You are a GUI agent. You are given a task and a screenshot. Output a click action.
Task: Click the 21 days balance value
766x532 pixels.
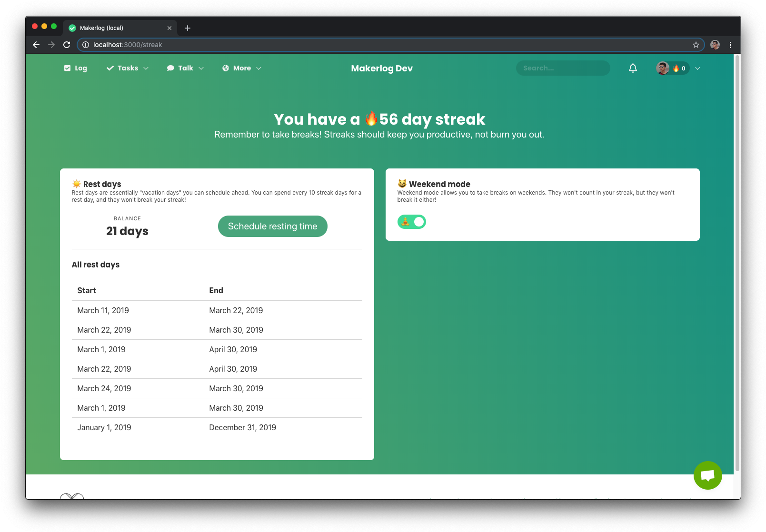point(127,231)
